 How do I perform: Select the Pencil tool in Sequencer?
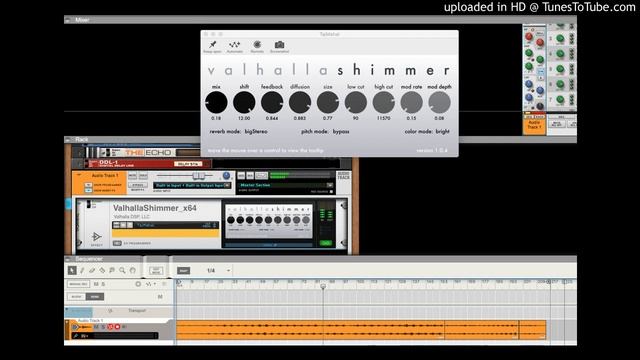click(x=82, y=270)
